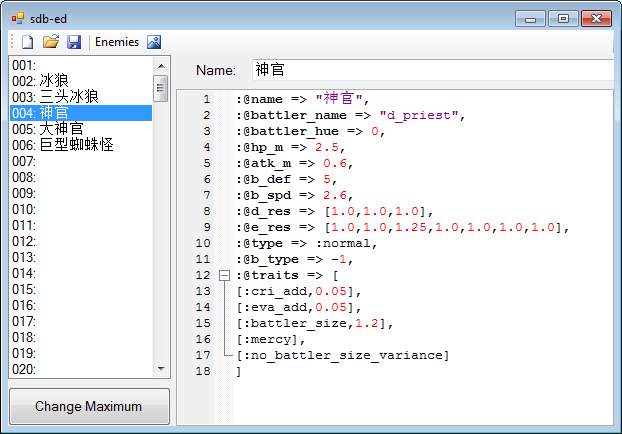Select list entry 014:
Screen dimensions: 622x434
pyautogui.click(x=81, y=273)
